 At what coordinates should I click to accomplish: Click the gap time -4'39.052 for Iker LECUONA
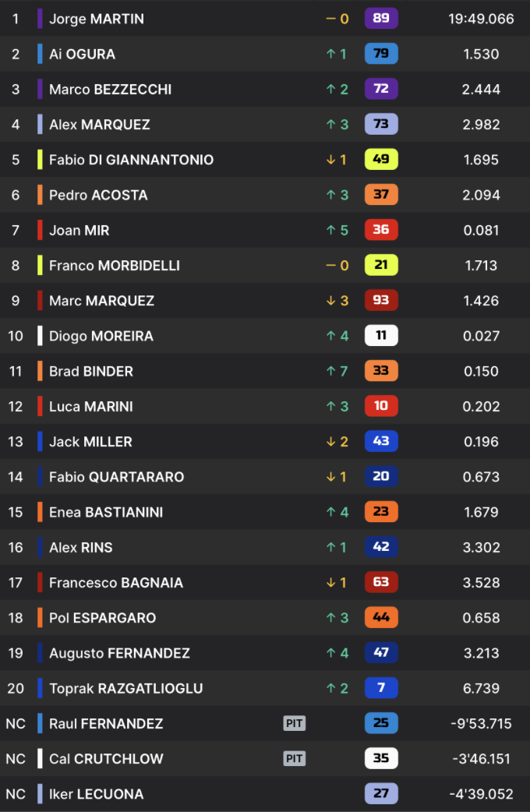(x=481, y=793)
